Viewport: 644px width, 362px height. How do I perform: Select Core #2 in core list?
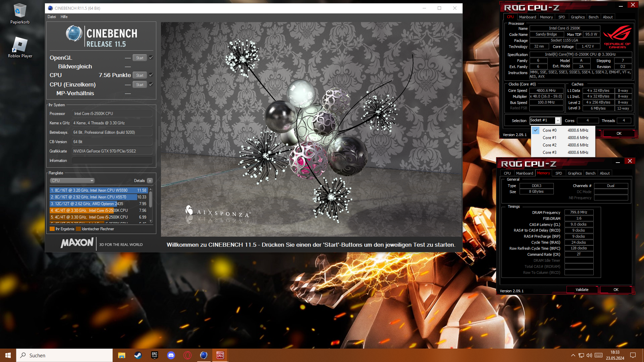coord(563,145)
